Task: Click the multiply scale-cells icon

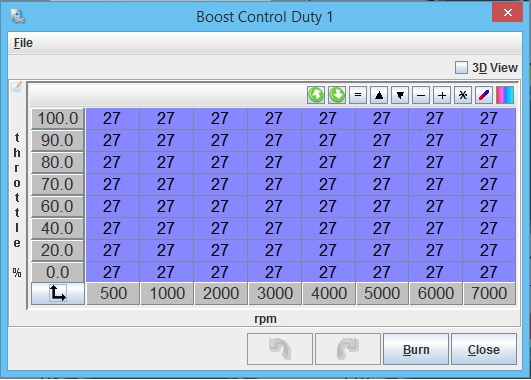Action: (x=463, y=95)
